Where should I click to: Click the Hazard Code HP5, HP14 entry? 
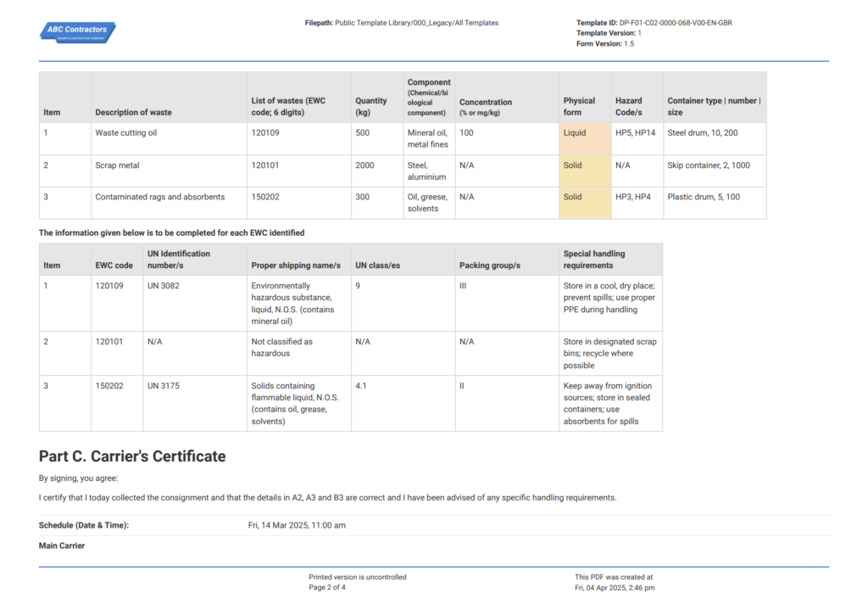point(634,132)
